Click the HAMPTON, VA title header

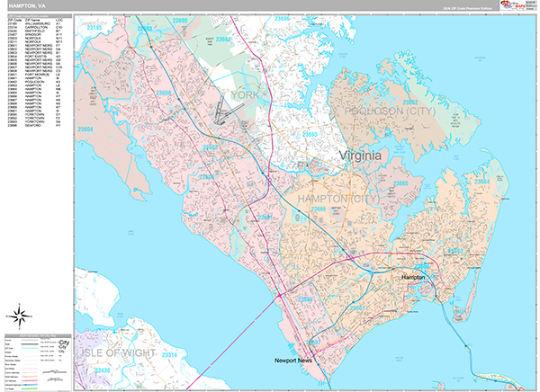pos(27,6)
